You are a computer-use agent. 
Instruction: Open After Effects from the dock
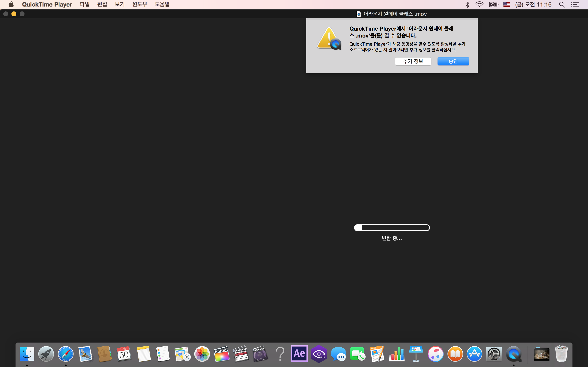[299, 354]
